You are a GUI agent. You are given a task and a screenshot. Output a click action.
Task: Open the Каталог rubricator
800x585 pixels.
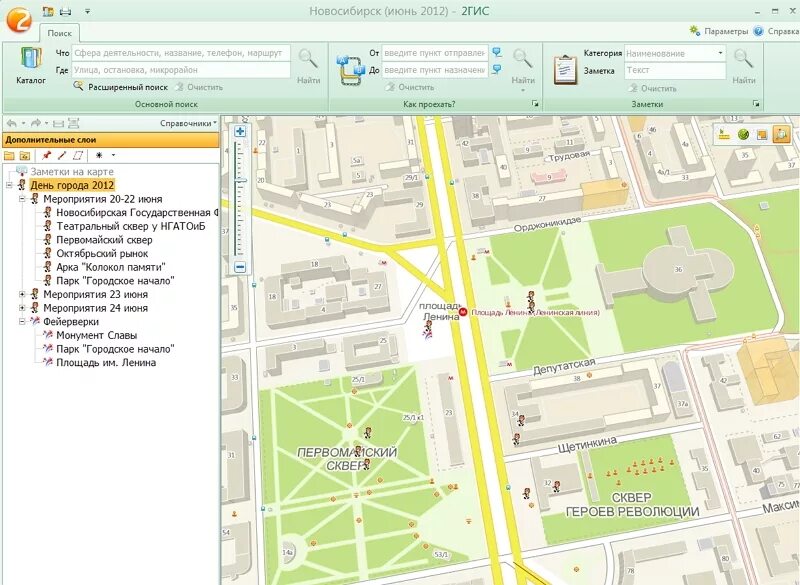(31, 65)
